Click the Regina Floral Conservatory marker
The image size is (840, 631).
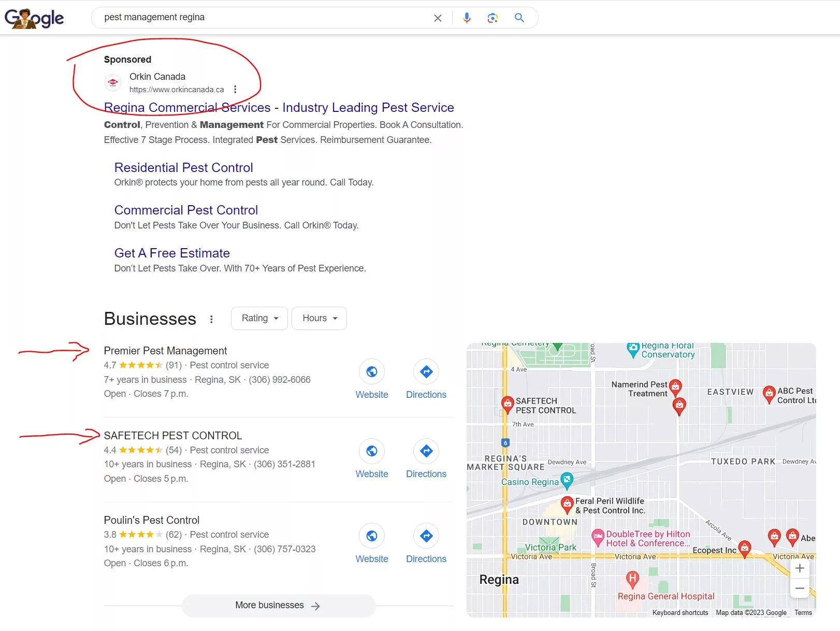click(x=633, y=350)
